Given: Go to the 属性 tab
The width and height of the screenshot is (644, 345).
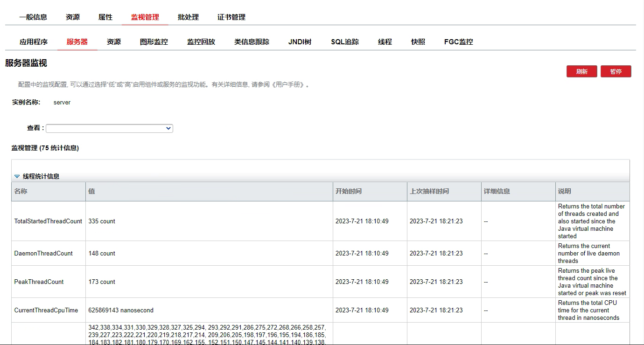Looking at the screenshot, I should tap(105, 17).
